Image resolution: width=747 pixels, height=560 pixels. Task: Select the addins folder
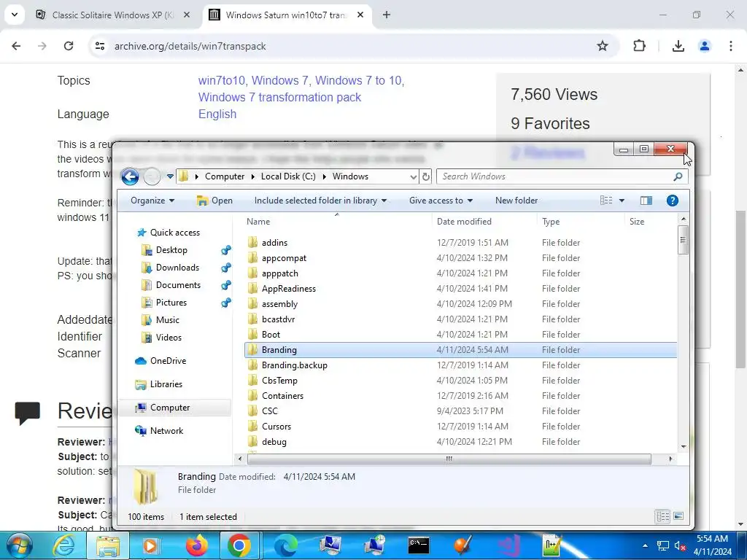[460, 243]
